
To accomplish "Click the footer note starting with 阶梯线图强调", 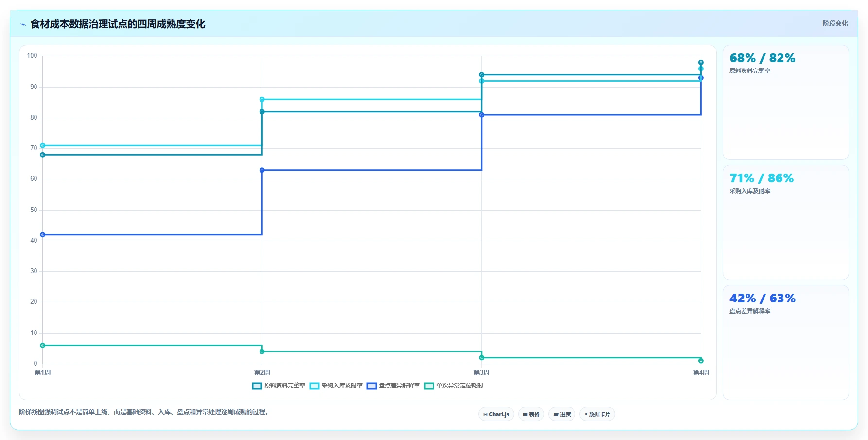I will tap(145, 412).
